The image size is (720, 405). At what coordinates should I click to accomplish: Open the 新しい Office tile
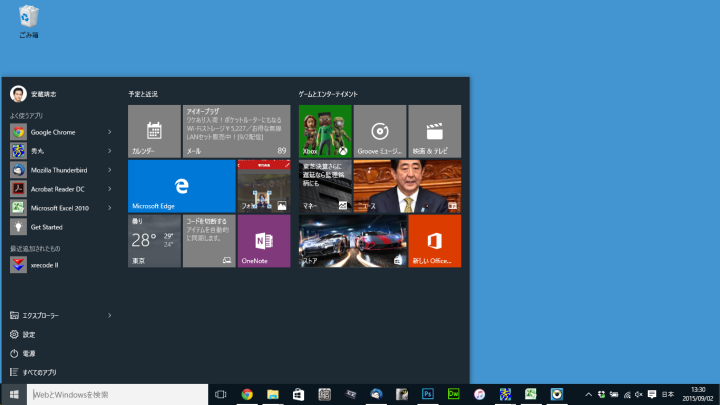pos(434,241)
